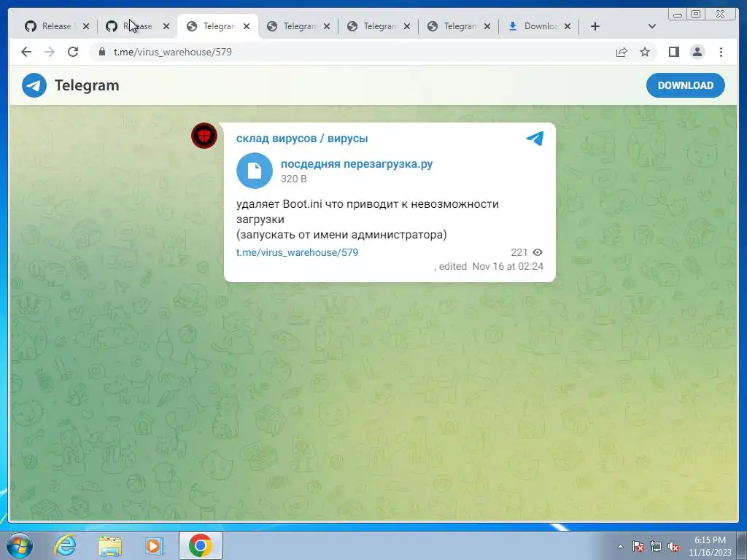Open the browser side panel
Image resolution: width=747 pixels, height=560 pixels.
pyautogui.click(x=673, y=52)
